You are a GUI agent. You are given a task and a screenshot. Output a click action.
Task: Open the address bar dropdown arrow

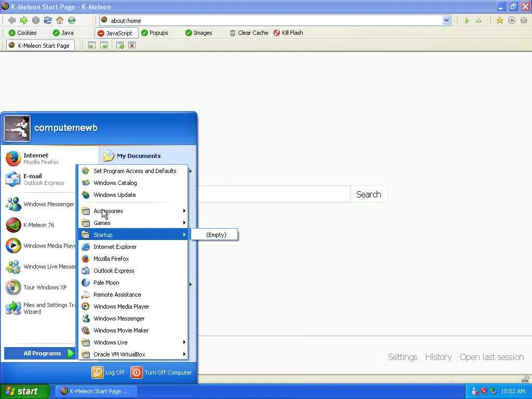(446, 20)
